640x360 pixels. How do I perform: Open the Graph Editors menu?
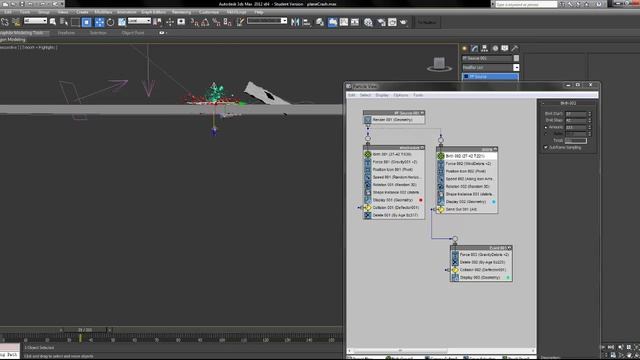(153, 12)
